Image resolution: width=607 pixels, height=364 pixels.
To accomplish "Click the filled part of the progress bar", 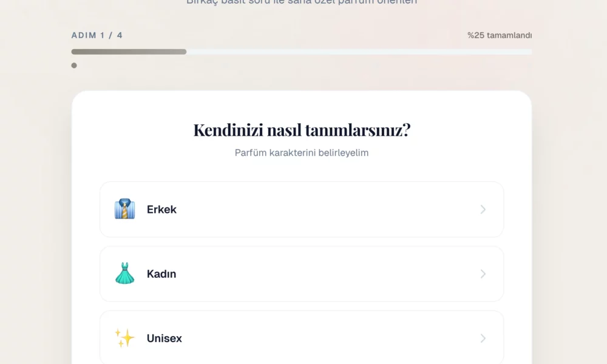I will [x=129, y=52].
